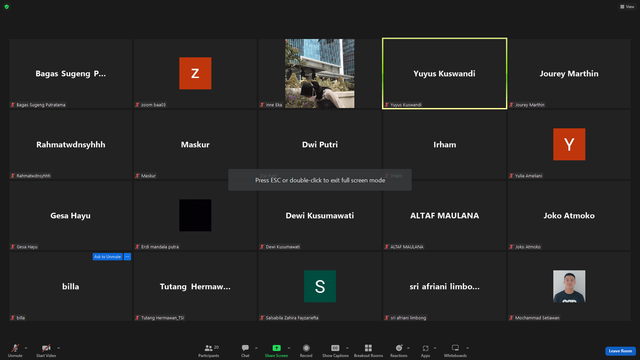Click the Erdi mandala putra name label
The height and width of the screenshot is (360, 640).
coord(160,247)
